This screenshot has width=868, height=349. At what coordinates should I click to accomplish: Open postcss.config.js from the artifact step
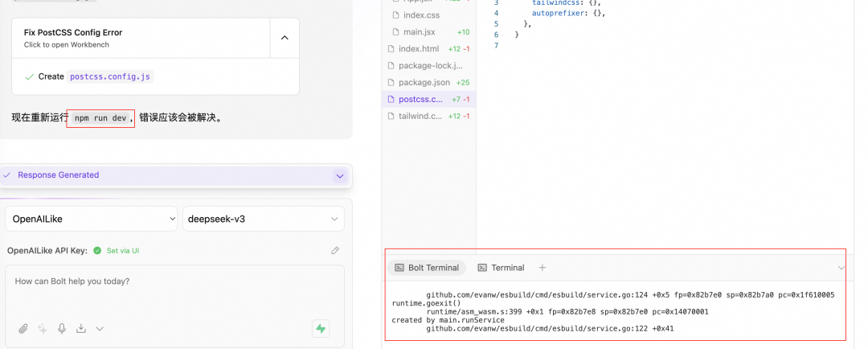pyautogui.click(x=110, y=77)
